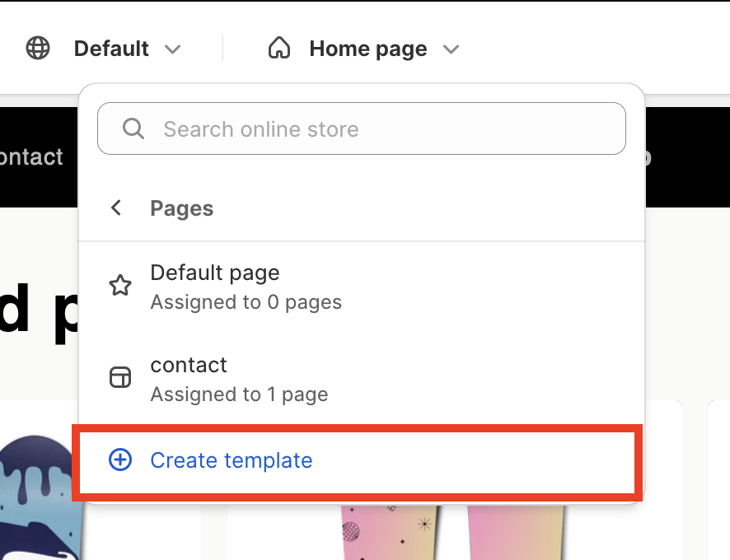Screen dimensions: 730x560
Task: Click the Home page selector label
Action: [367, 49]
